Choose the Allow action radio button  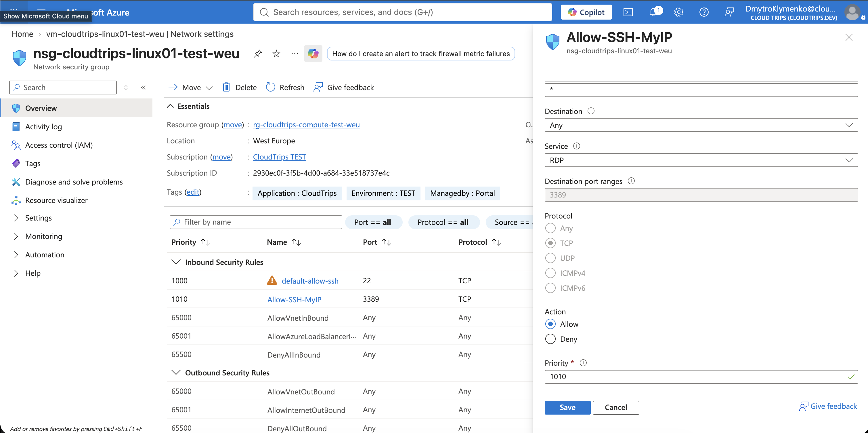[x=550, y=324]
